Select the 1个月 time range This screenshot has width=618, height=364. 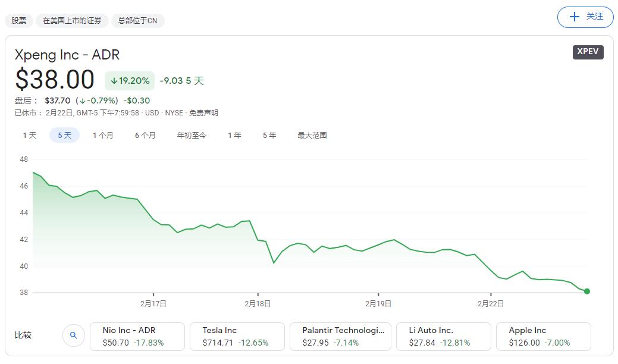(103, 135)
